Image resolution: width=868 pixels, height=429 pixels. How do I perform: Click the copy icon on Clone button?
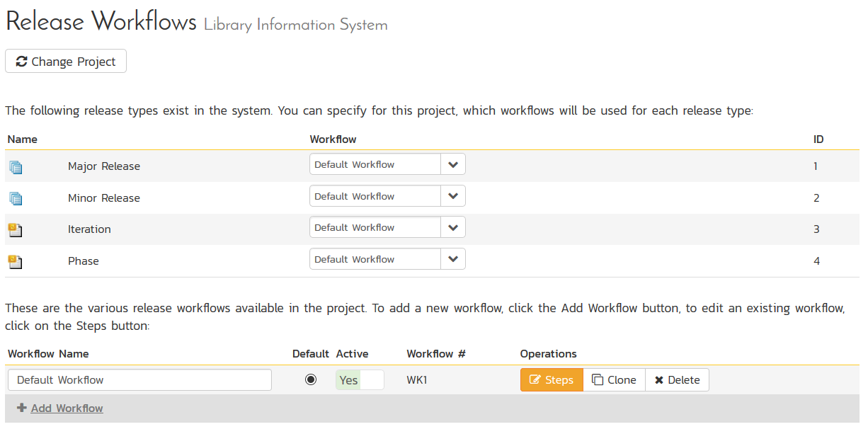click(598, 380)
